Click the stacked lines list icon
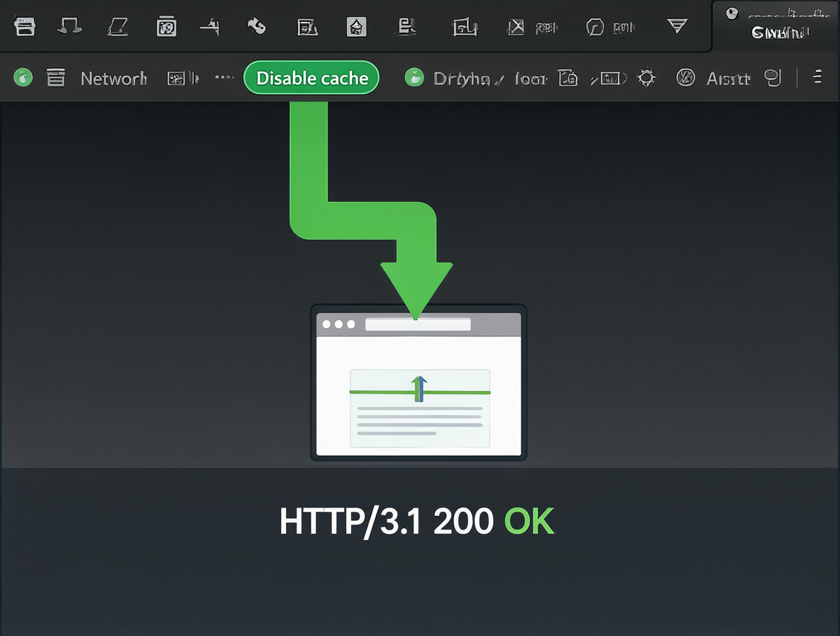The image size is (840, 636). click(x=56, y=77)
